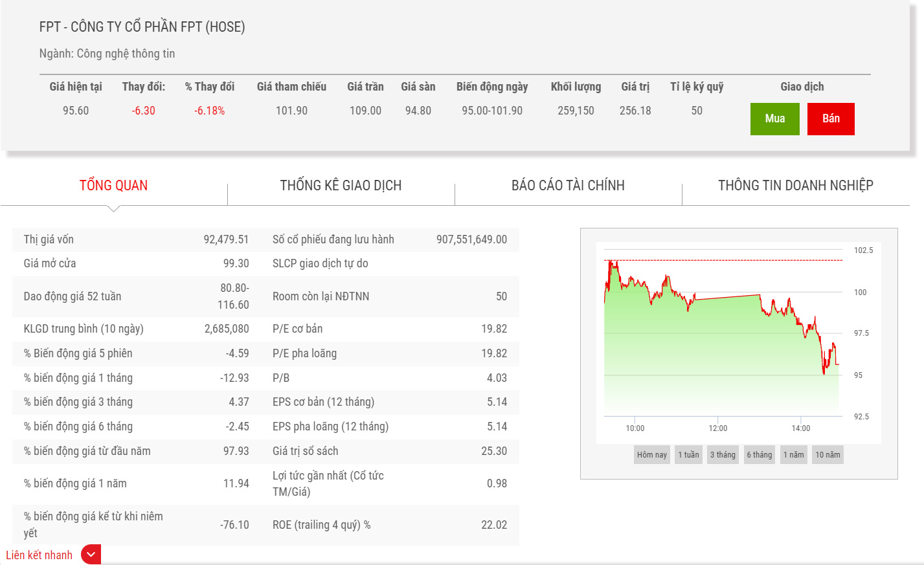Switch chart to 3 tháng range
The width and height of the screenshot is (924, 565).
pos(723,455)
